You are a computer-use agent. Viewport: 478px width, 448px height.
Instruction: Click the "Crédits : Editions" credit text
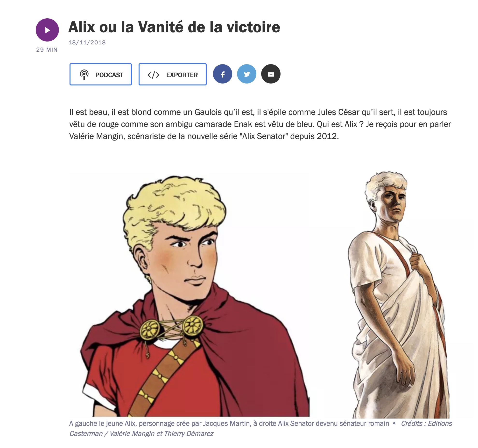426,423
